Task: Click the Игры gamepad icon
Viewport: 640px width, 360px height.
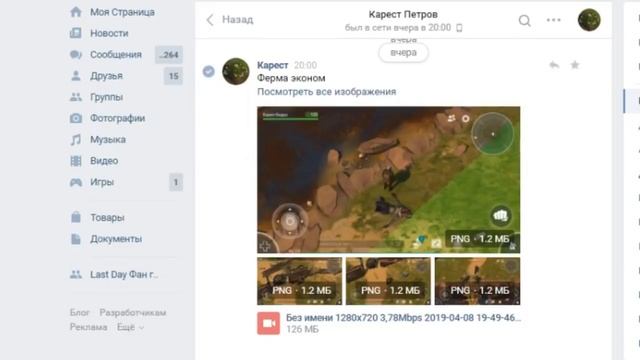Action: tap(76, 182)
